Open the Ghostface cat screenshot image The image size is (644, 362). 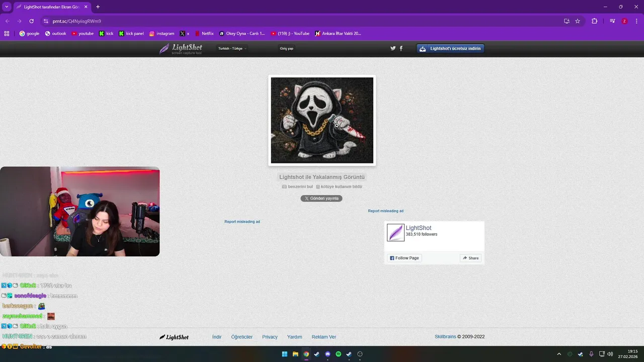(322, 120)
